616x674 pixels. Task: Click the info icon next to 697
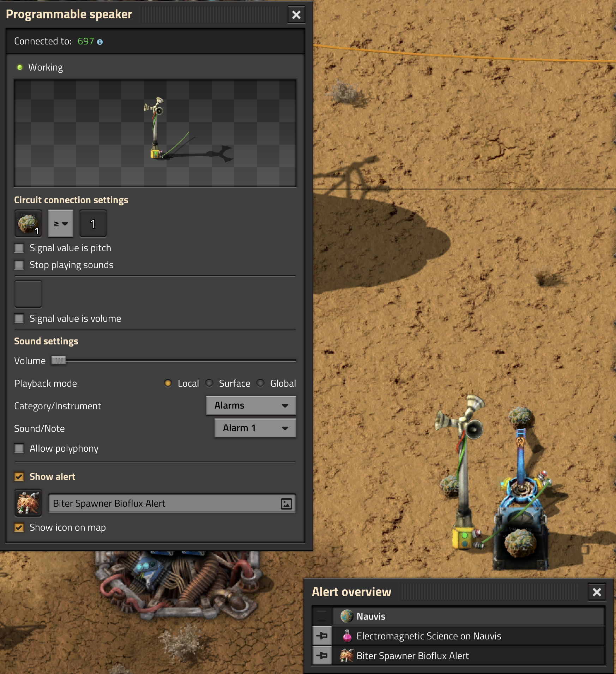(100, 42)
